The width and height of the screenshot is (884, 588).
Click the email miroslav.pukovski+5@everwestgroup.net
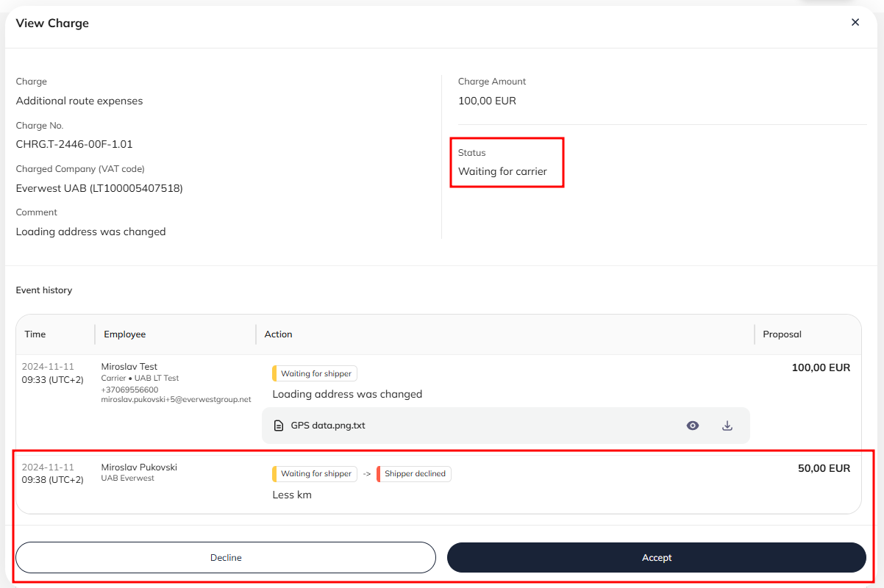(x=176, y=399)
